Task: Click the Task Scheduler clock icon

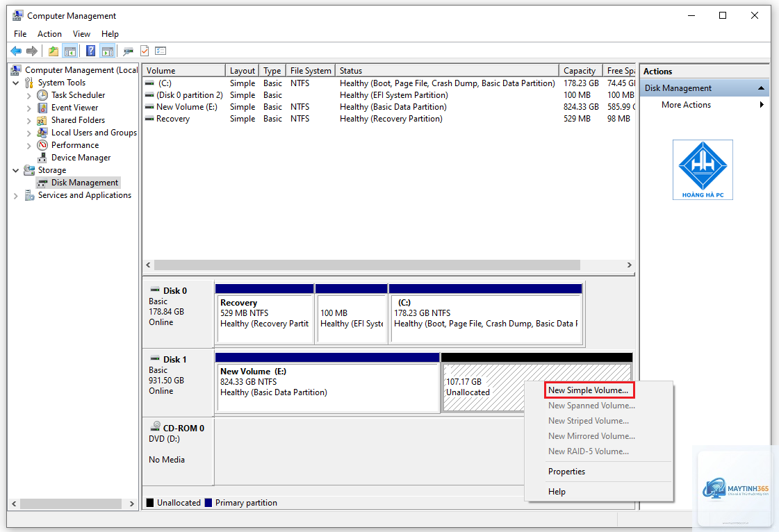Action: tap(42, 95)
